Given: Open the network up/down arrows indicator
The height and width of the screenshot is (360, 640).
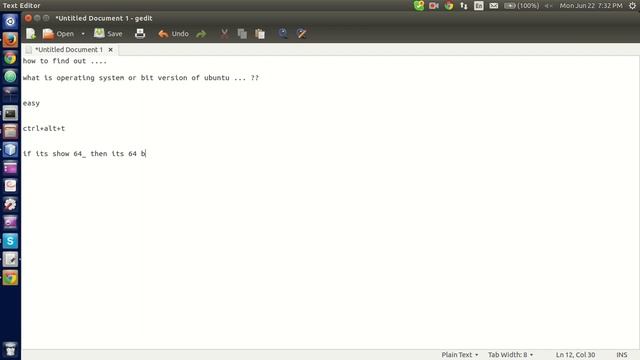Looking at the screenshot, I should click(x=464, y=6).
